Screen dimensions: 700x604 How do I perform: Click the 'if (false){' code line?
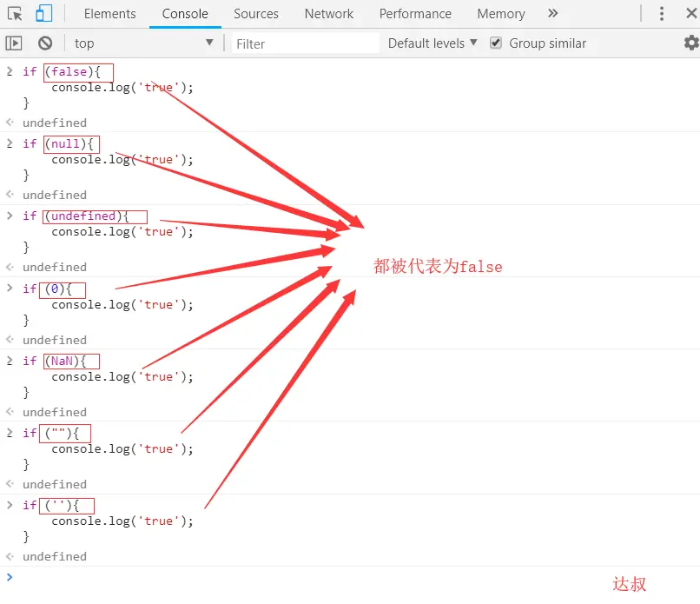(x=62, y=71)
